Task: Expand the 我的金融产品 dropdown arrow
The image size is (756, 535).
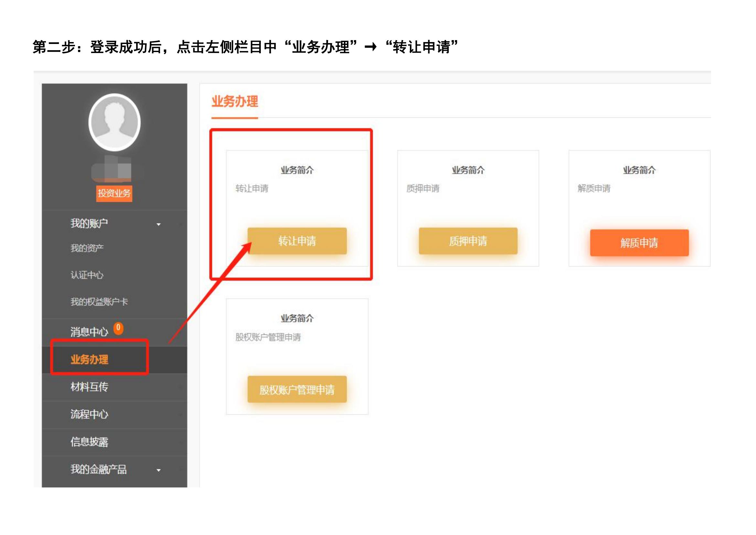Action: click(x=159, y=470)
